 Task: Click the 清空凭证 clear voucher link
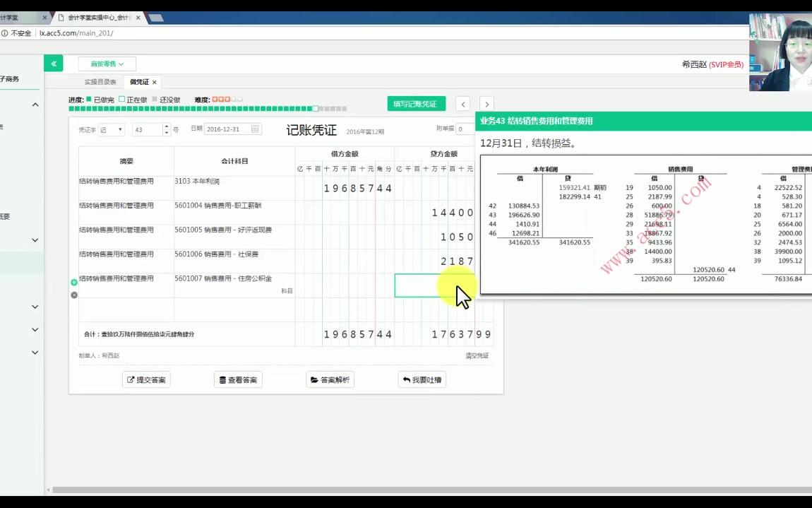click(477, 355)
